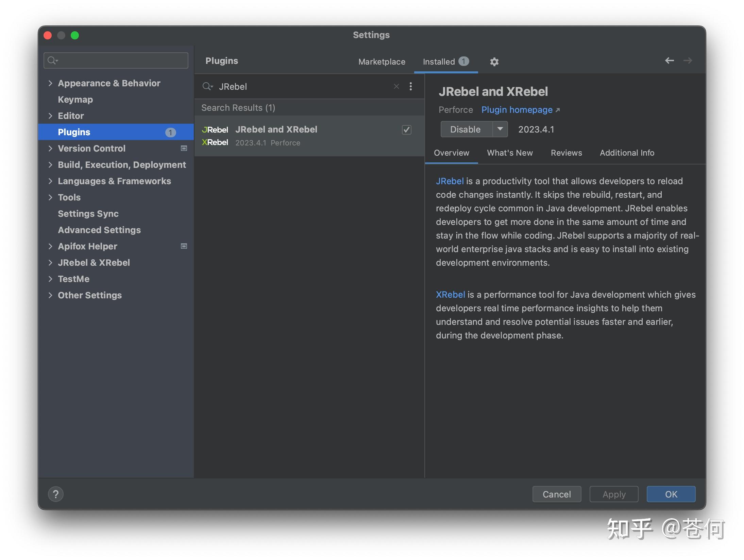744x560 pixels.
Task: Click the settings search magnifier icon
Action: [52, 60]
